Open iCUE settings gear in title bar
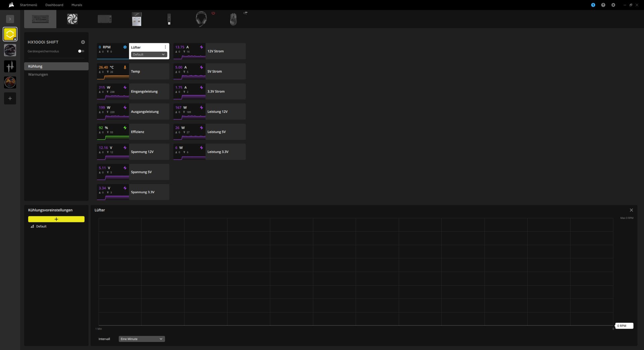644x350 pixels. (613, 5)
